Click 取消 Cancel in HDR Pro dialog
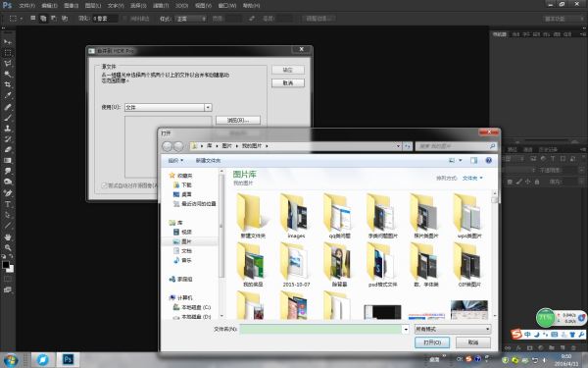Screen dimensions: 588x368 click(287, 83)
